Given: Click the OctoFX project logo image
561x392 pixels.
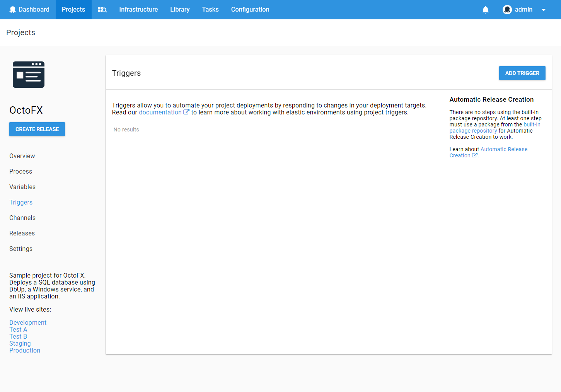Looking at the screenshot, I should point(29,75).
